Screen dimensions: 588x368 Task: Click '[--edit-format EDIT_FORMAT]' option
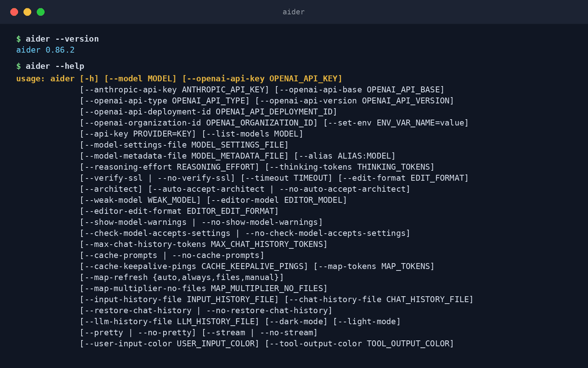pyautogui.click(x=403, y=178)
